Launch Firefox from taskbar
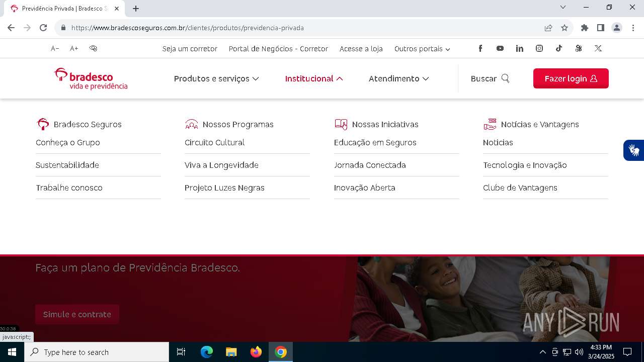The image size is (644, 362). (x=256, y=352)
